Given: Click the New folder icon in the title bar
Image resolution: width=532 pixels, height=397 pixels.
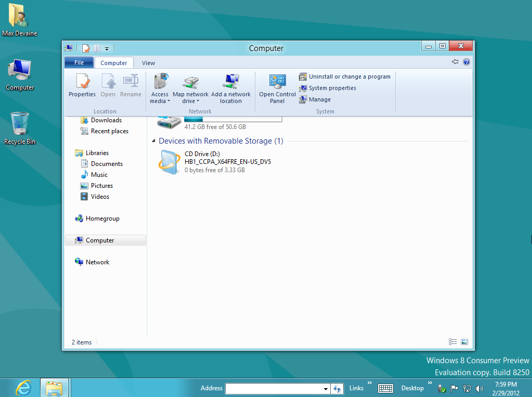Looking at the screenshot, I should pos(97,48).
